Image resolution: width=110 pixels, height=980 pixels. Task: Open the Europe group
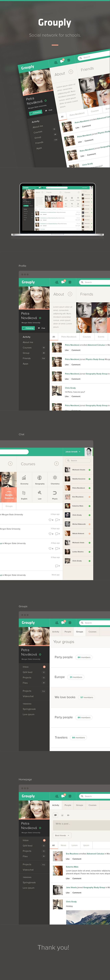point(59,677)
